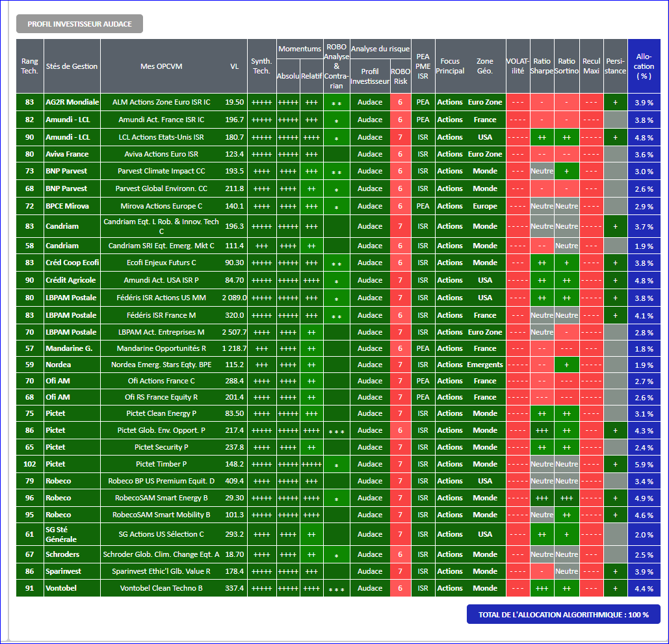Select Sparinvest Ethic'l Glb. Value R fund
This screenshot has height=644, width=669.
[x=161, y=571]
